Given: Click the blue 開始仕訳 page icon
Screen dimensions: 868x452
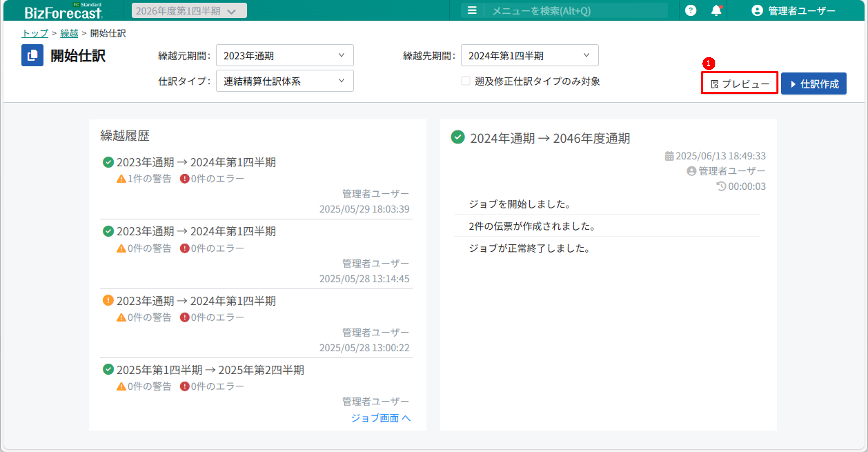Looking at the screenshot, I should (32, 55).
